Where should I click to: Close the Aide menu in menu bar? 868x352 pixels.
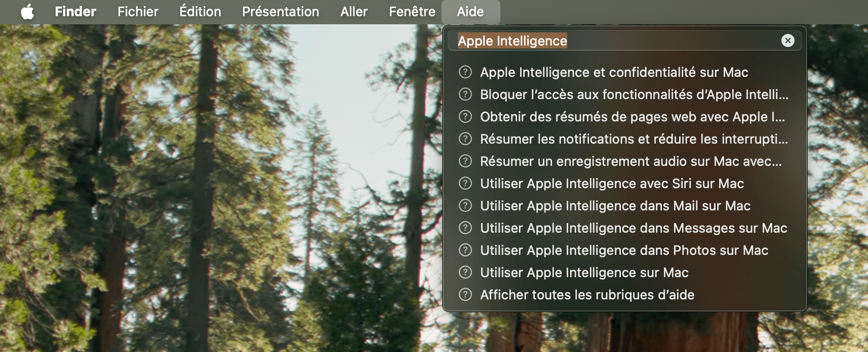(470, 12)
